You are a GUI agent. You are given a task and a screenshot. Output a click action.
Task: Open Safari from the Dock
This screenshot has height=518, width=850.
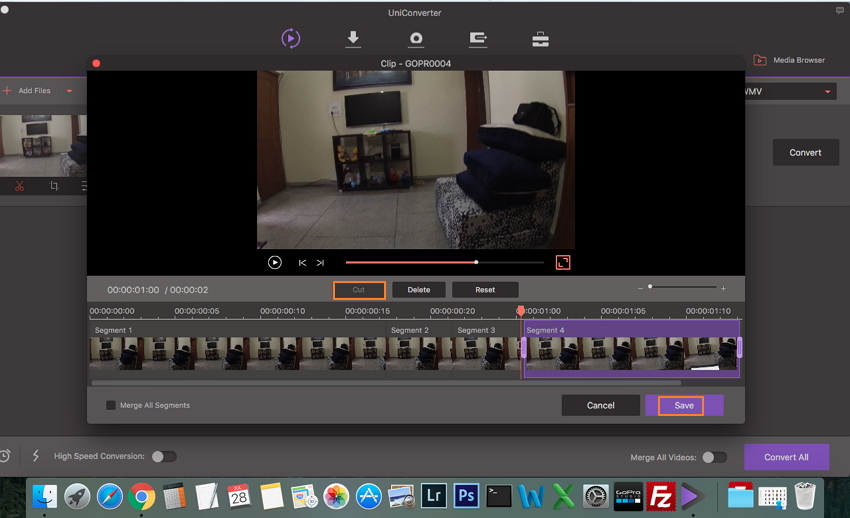[110, 496]
